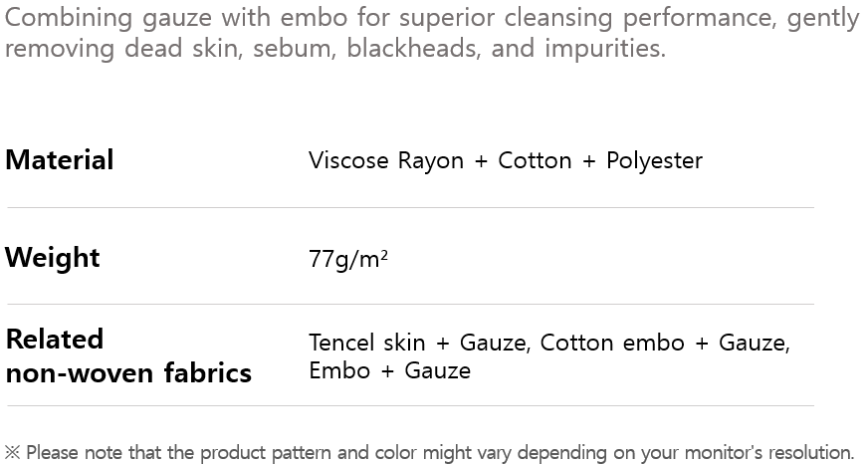Click the word 'impurities' in the description

[604, 49]
